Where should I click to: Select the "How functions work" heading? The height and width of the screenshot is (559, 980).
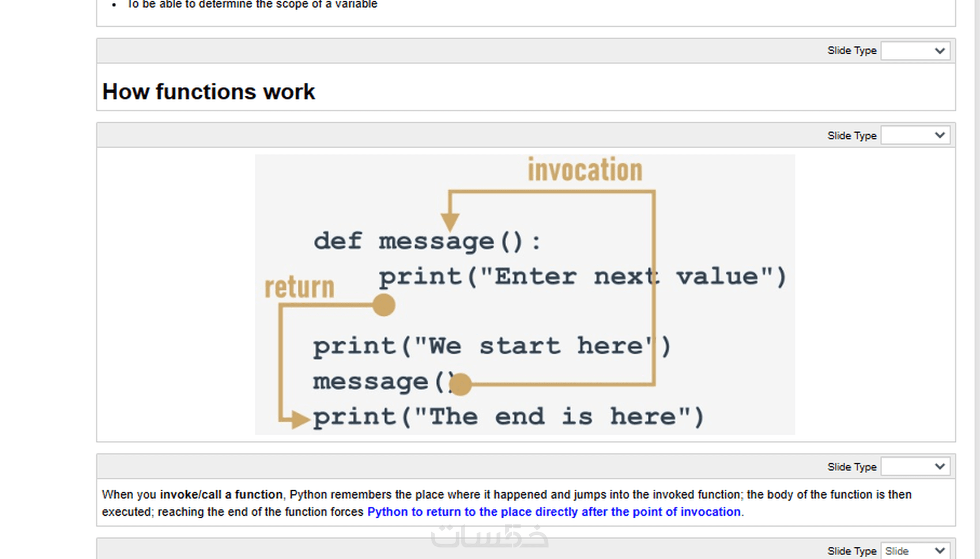tap(209, 92)
